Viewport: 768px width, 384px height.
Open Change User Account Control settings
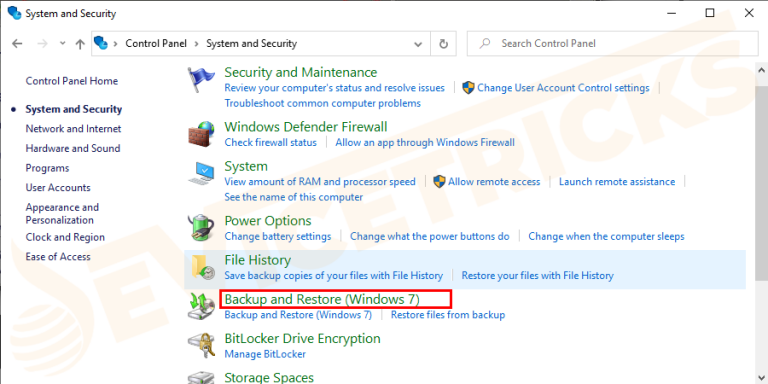coord(563,88)
